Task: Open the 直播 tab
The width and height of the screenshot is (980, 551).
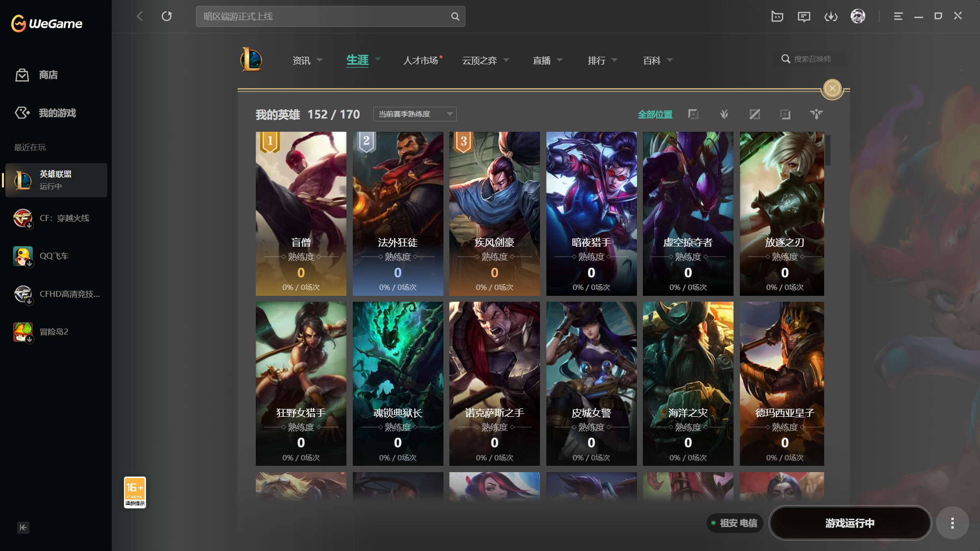Action: (541, 60)
